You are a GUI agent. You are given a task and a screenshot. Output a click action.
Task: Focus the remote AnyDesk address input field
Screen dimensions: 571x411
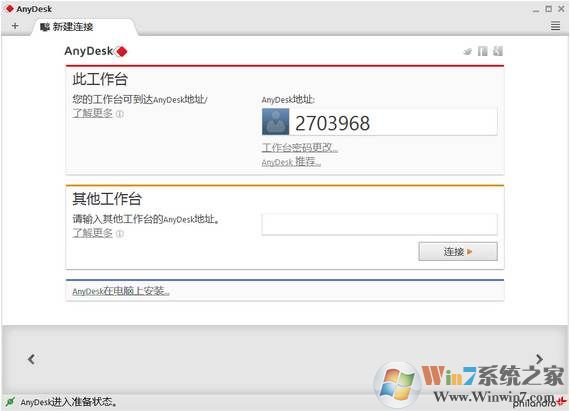pyautogui.click(x=379, y=224)
